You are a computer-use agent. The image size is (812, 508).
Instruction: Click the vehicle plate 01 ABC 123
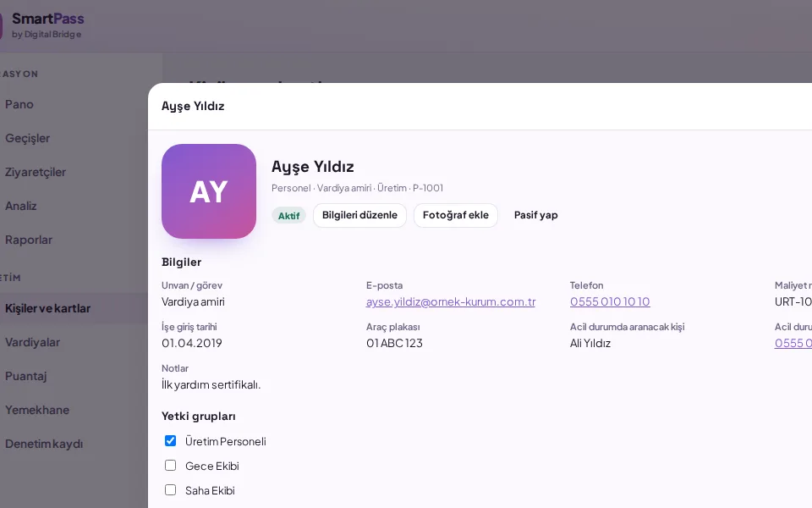coord(394,343)
